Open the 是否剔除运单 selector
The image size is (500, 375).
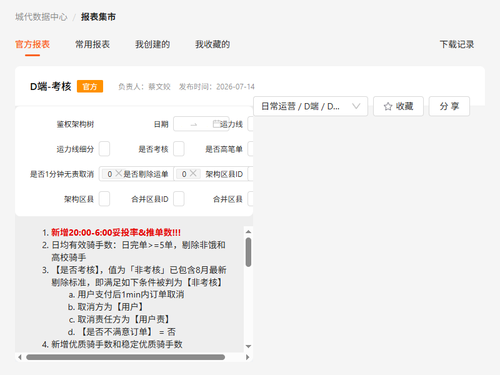[x=210, y=174]
